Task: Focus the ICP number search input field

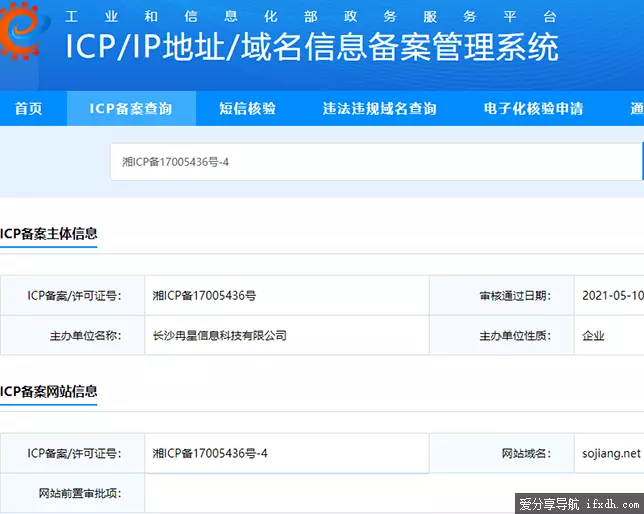Action: (375, 162)
